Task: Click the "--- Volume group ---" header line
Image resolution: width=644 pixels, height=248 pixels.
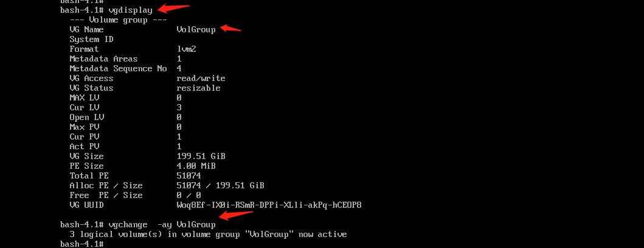Action: coord(119,19)
